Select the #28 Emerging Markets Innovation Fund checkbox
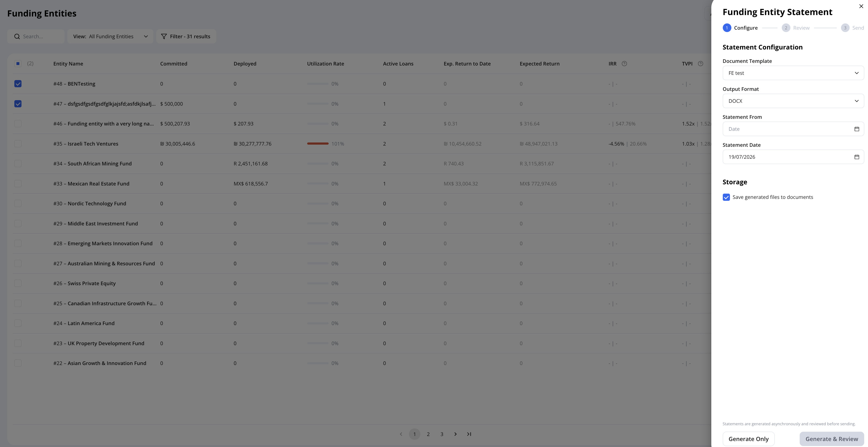 tap(18, 243)
